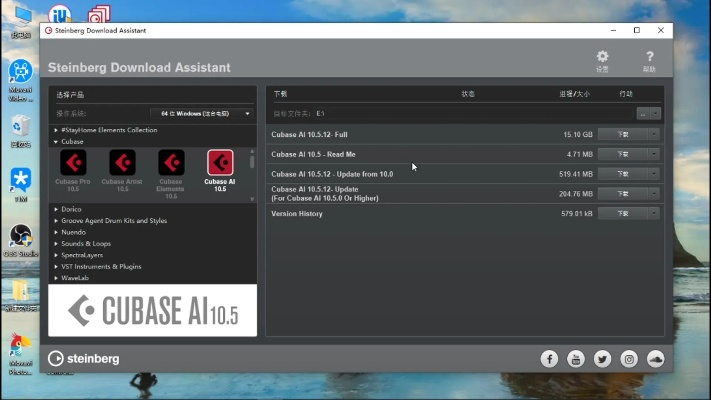This screenshot has height=400, width=711.
Task: Open dropdown arrow beside Read Me download button
Action: point(654,154)
